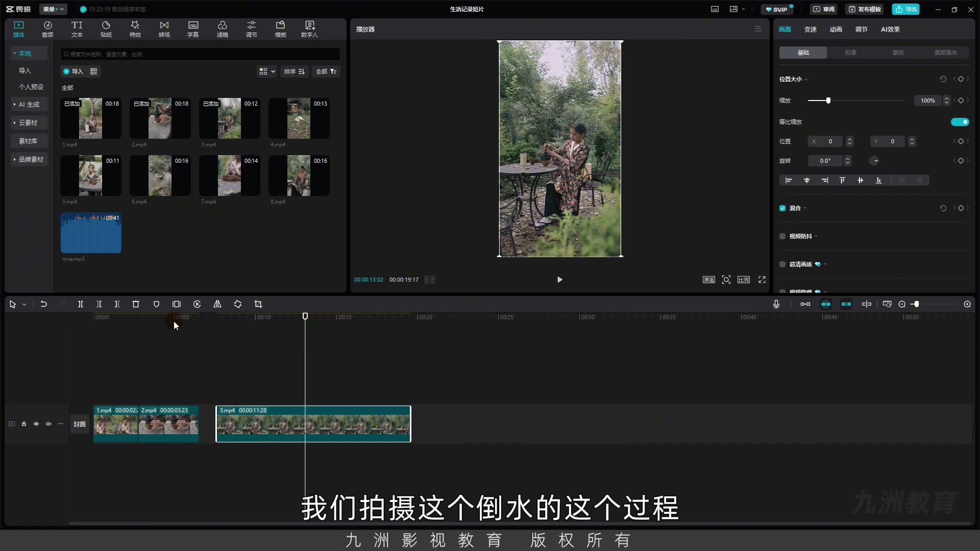
Task: Open the 菜单 menu dropdown
Action: pos(53,9)
